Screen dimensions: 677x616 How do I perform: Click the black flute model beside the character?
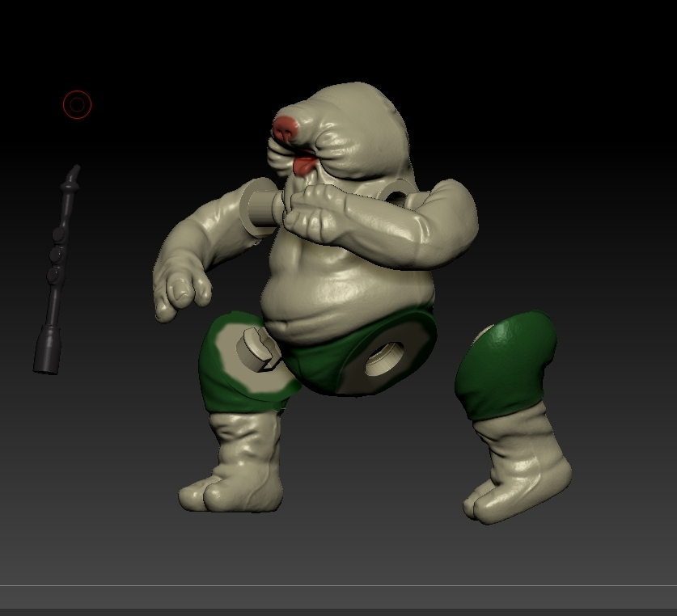tap(57, 270)
